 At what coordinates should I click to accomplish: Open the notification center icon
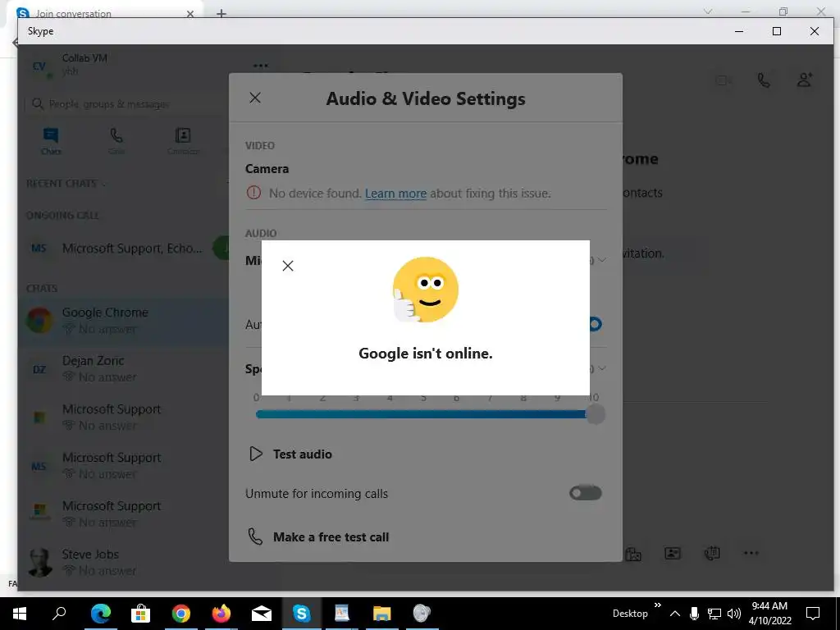click(813, 614)
